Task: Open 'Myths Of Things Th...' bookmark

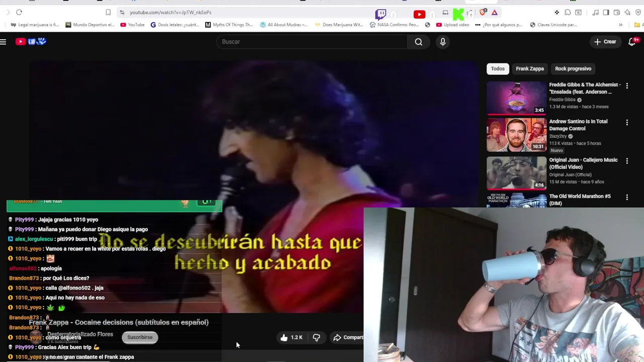Action: pos(229,25)
